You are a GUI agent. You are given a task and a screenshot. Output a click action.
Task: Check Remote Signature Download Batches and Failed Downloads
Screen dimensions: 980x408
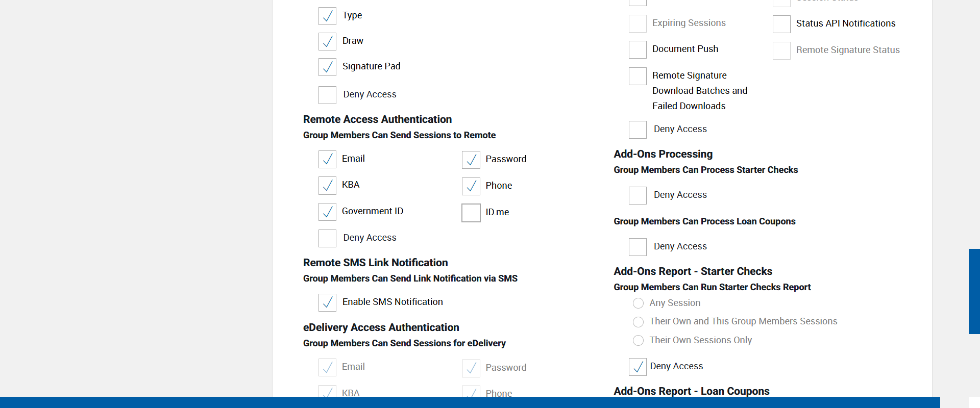coord(638,76)
